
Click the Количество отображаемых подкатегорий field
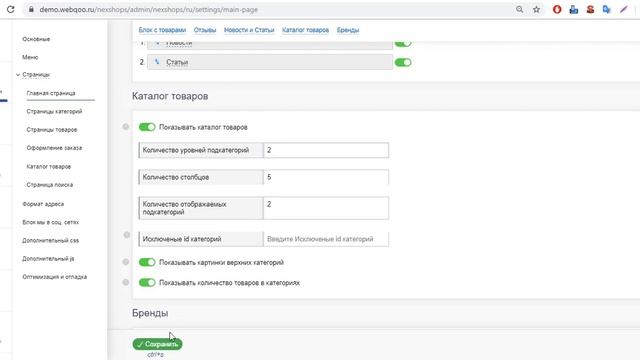(x=326, y=208)
